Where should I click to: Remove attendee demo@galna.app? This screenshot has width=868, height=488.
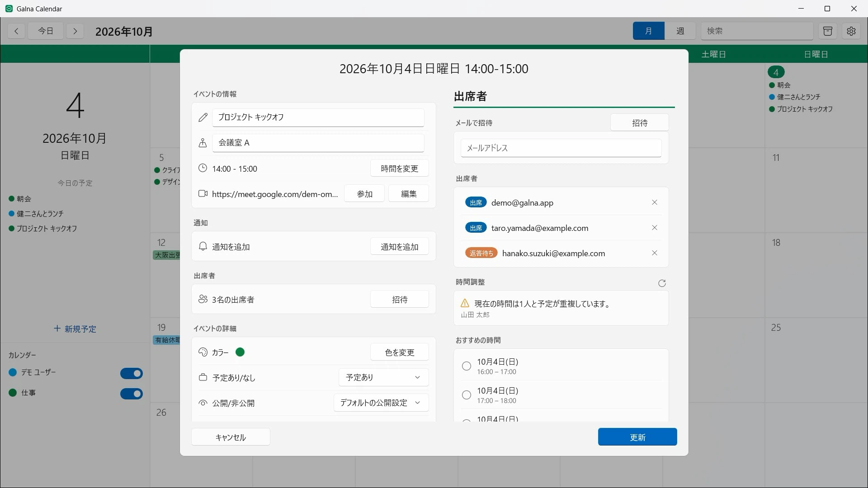tap(655, 202)
